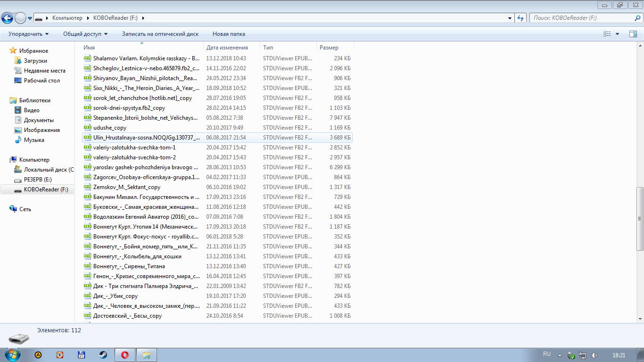
Task: Open the view options dropdown arrow
Action: click(617, 34)
